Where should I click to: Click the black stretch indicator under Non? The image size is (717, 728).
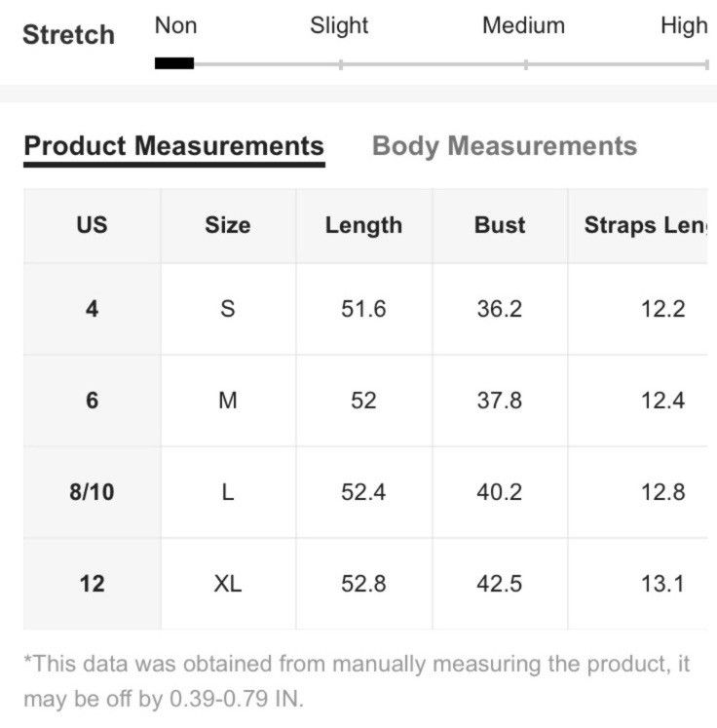tap(174, 63)
